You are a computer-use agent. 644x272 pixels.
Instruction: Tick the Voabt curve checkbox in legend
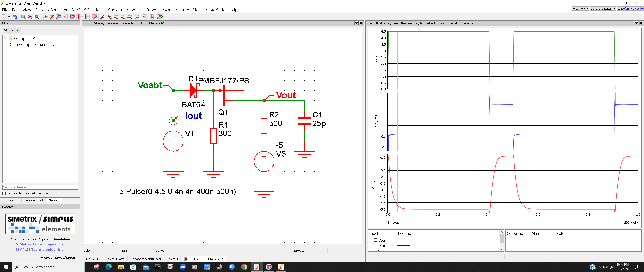(375, 240)
